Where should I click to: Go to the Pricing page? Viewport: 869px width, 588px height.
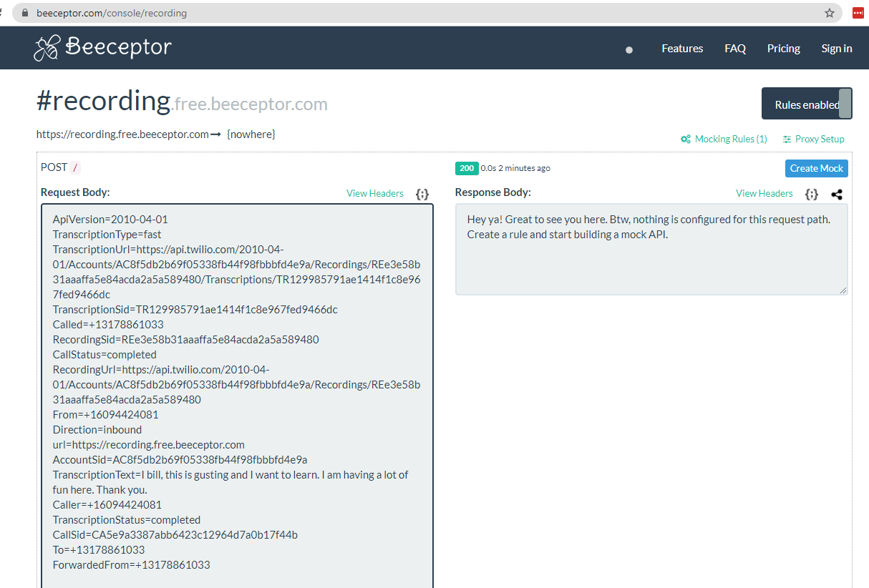coord(784,49)
